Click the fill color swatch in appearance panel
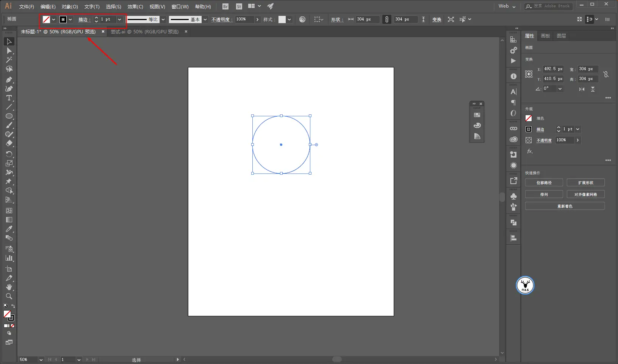This screenshot has height=364, width=618. click(529, 118)
